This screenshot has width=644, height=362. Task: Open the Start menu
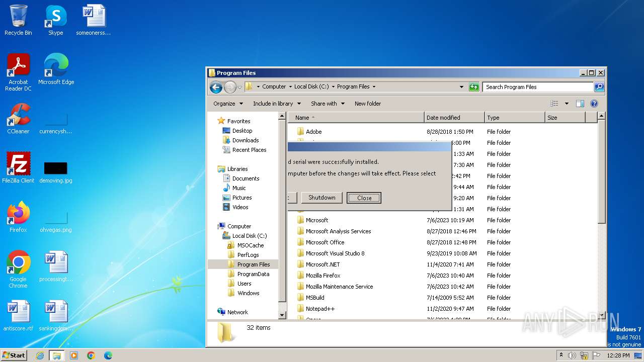(14, 355)
